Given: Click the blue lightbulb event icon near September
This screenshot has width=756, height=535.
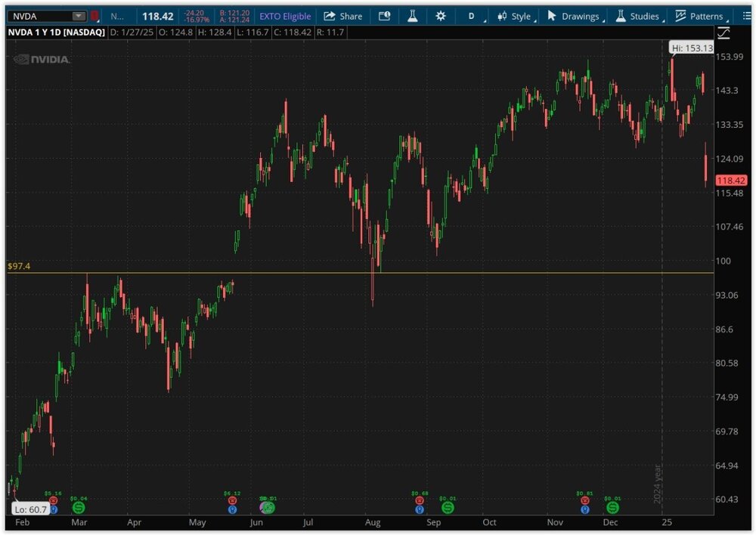Looking at the screenshot, I should pos(420,509).
